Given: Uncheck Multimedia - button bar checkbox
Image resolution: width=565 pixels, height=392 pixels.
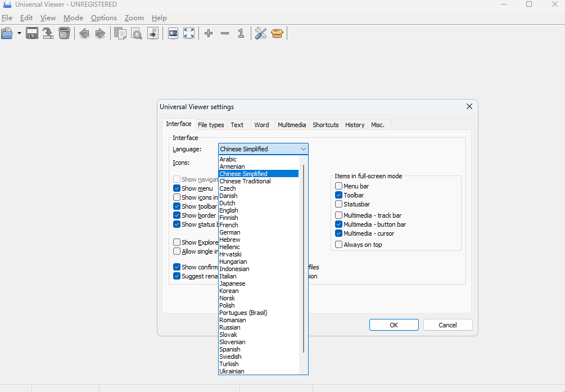Looking at the screenshot, I should 338,224.
